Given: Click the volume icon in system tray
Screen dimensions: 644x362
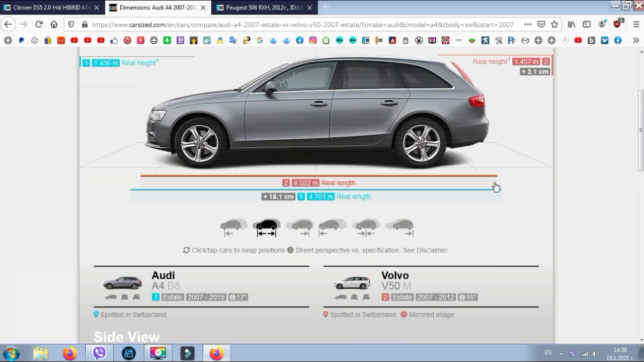Looking at the screenshot, I should [x=596, y=353].
